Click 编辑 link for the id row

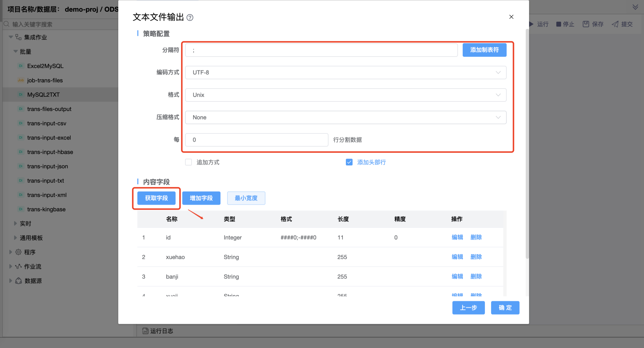(x=457, y=237)
